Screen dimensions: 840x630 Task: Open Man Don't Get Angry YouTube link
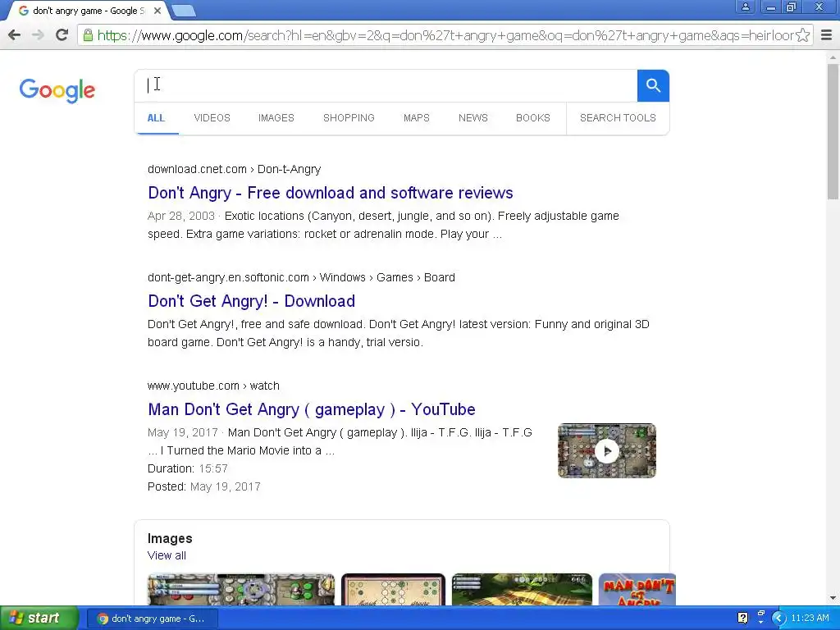point(311,409)
